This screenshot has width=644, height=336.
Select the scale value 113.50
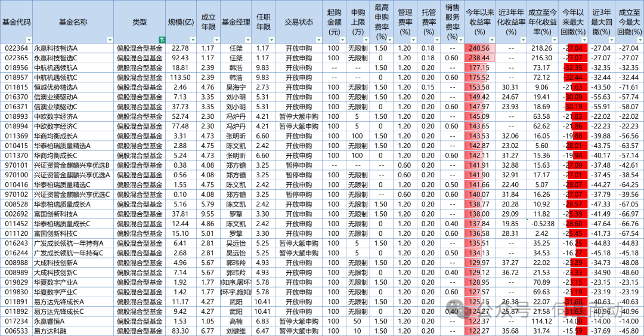pos(181,78)
